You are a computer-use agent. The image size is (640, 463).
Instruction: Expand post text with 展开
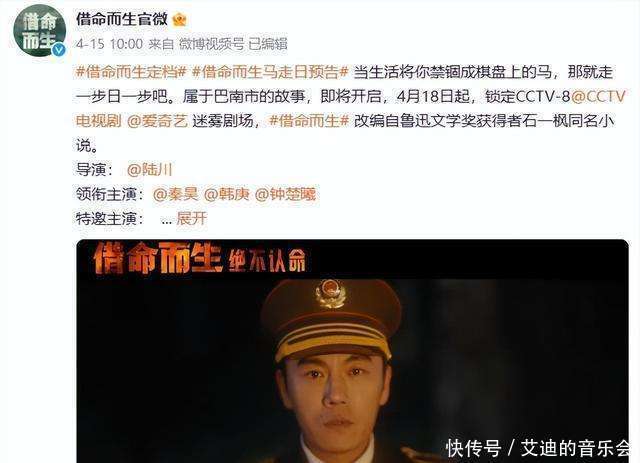(191, 219)
